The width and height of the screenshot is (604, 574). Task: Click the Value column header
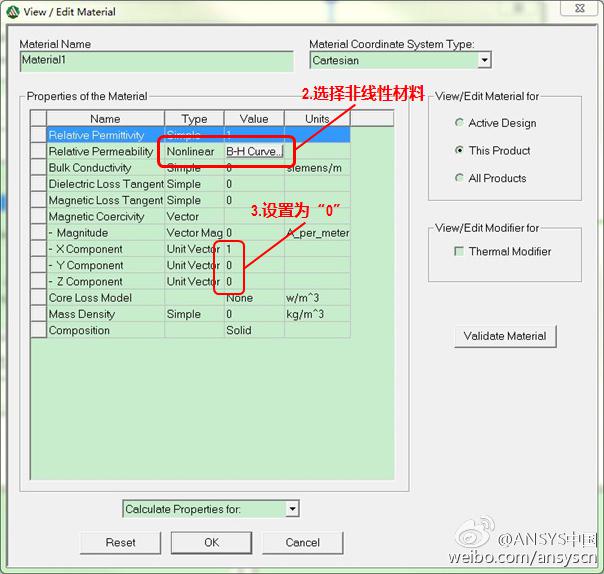point(254,119)
